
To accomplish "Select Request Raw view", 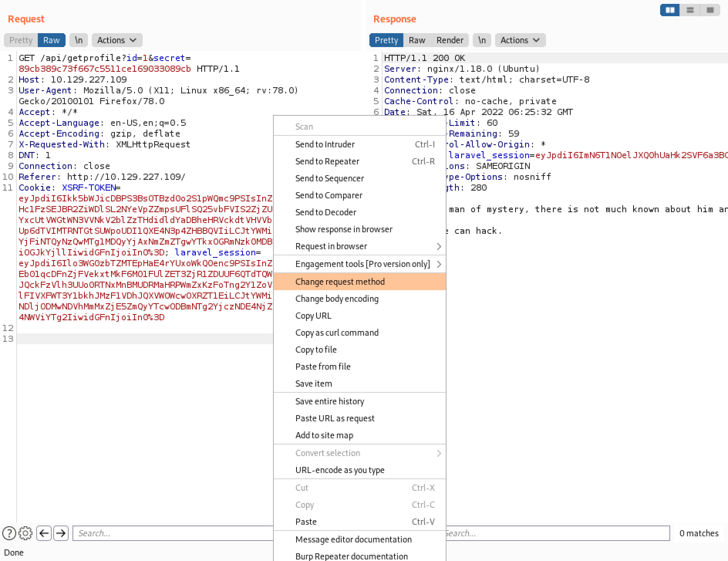I will tap(52, 40).
